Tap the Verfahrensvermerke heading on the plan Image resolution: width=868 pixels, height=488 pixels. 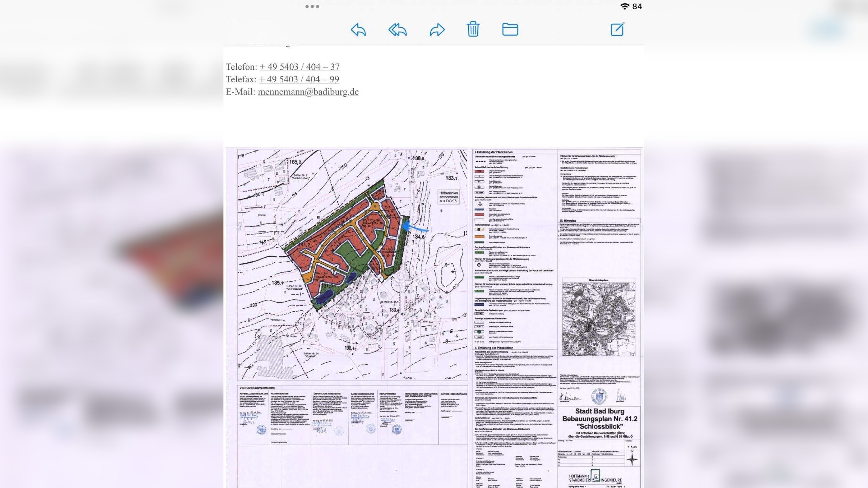tap(257, 388)
